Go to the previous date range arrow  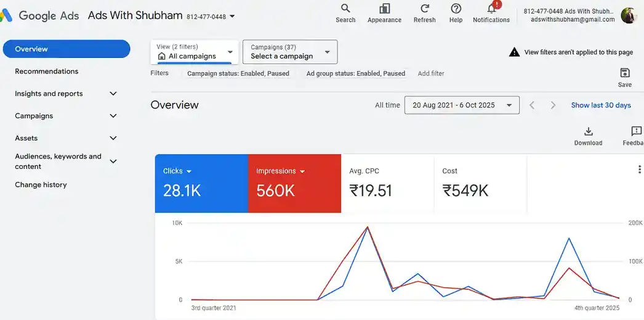point(532,105)
